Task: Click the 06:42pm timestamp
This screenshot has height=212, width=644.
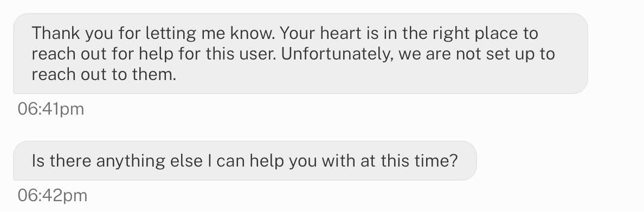Action: (53, 195)
